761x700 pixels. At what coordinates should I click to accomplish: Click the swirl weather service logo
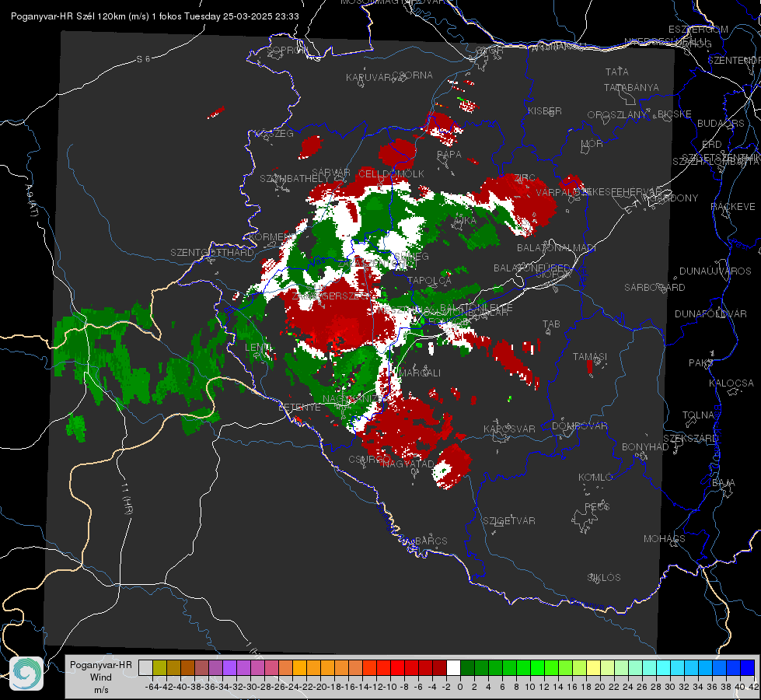(x=26, y=674)
